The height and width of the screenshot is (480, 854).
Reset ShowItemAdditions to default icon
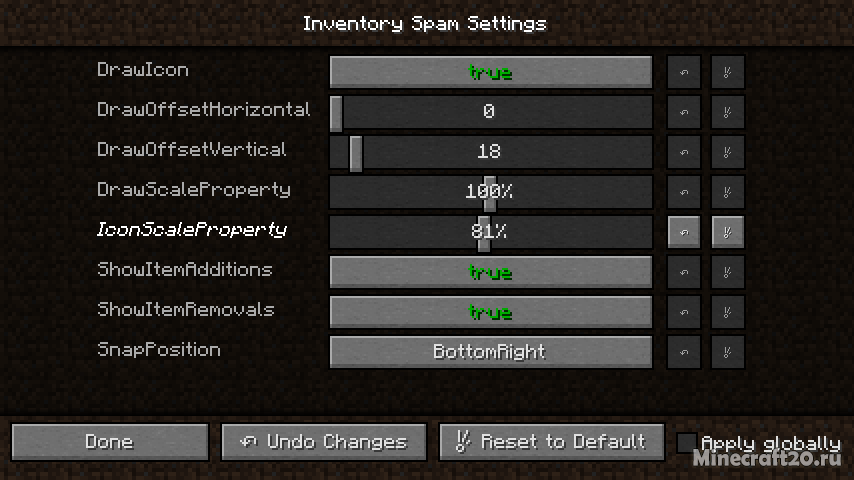coord(728,272)
